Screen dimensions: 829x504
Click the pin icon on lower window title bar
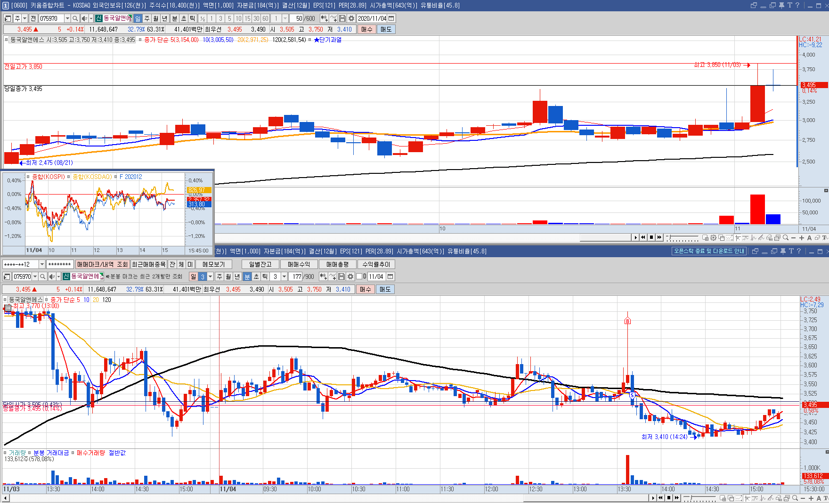pyautogui.click(x=782, y=251)
